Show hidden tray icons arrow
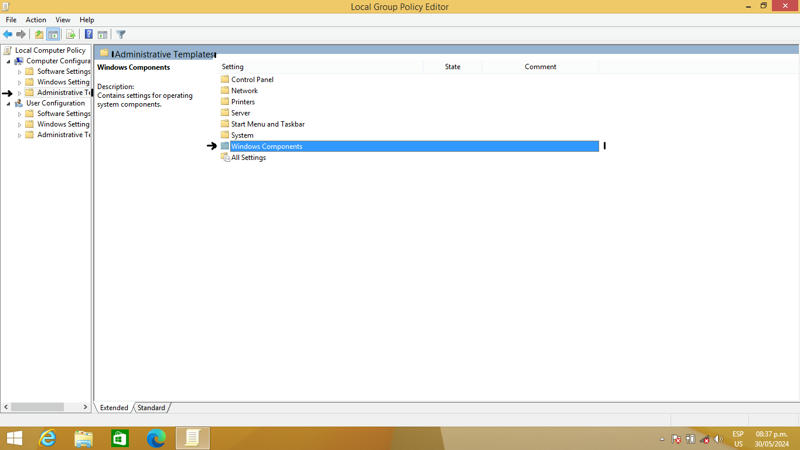The image size is (800, 450). point(662,439)
